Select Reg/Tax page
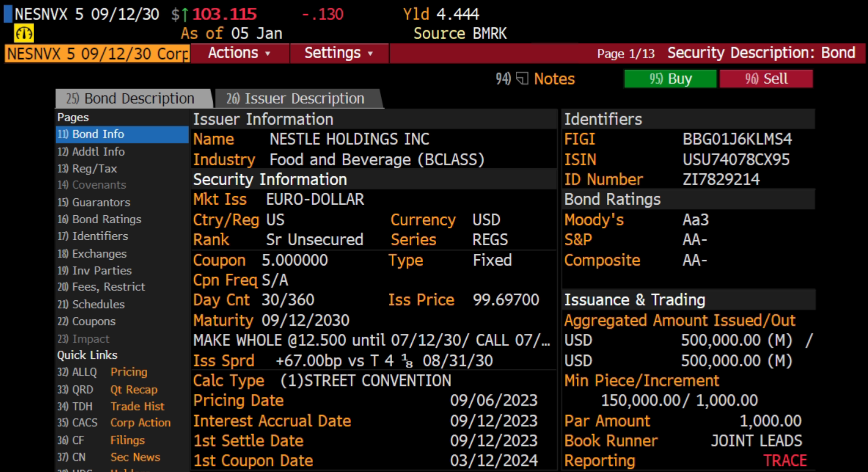Screen dimensions: 868x472 click(x=87, y=168)
